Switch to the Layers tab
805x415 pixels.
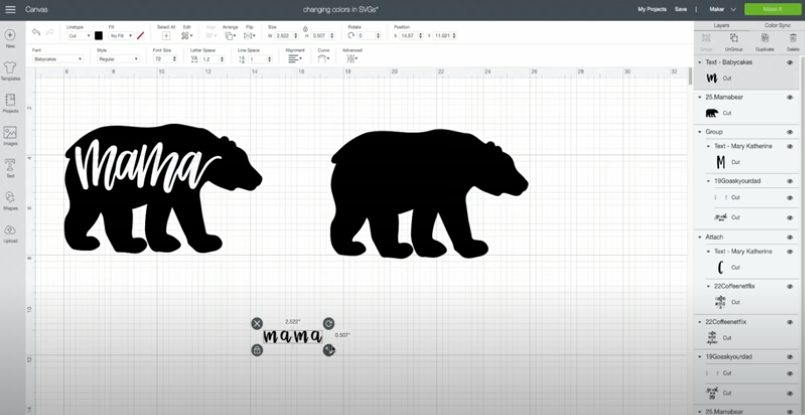pyautogui.click(x=721, y=25)
